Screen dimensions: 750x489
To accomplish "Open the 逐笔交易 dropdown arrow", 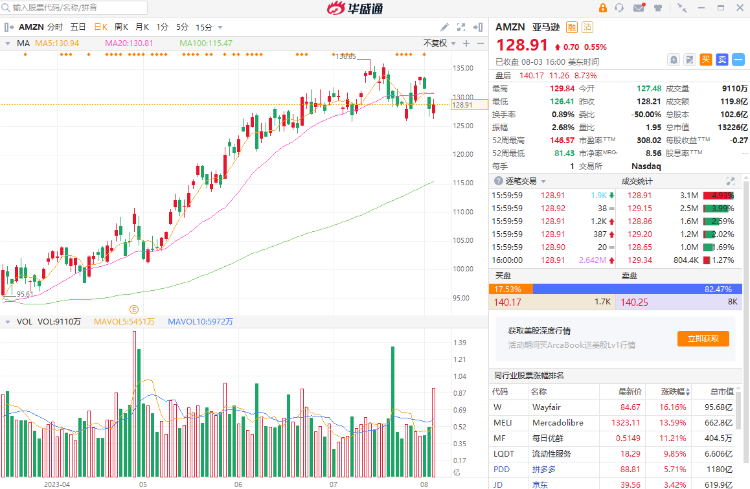I will [x=543, y=181].
